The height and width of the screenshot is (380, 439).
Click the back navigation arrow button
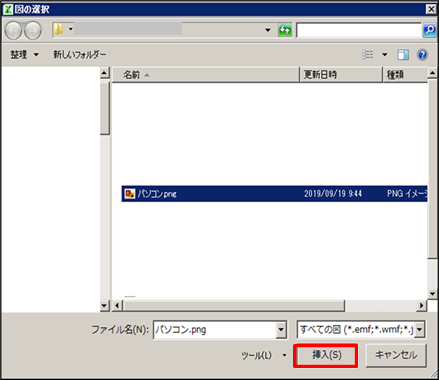point(13,31)
